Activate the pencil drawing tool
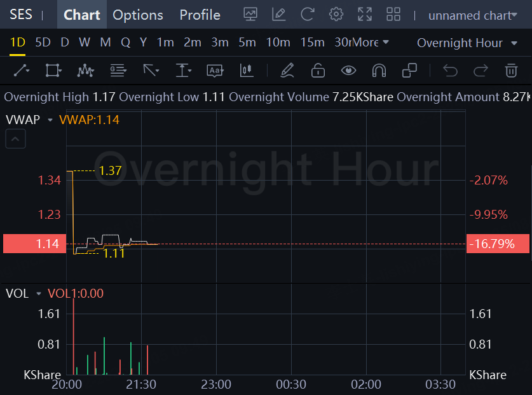This screenshot has width=532, height=395. pos(287,70)
